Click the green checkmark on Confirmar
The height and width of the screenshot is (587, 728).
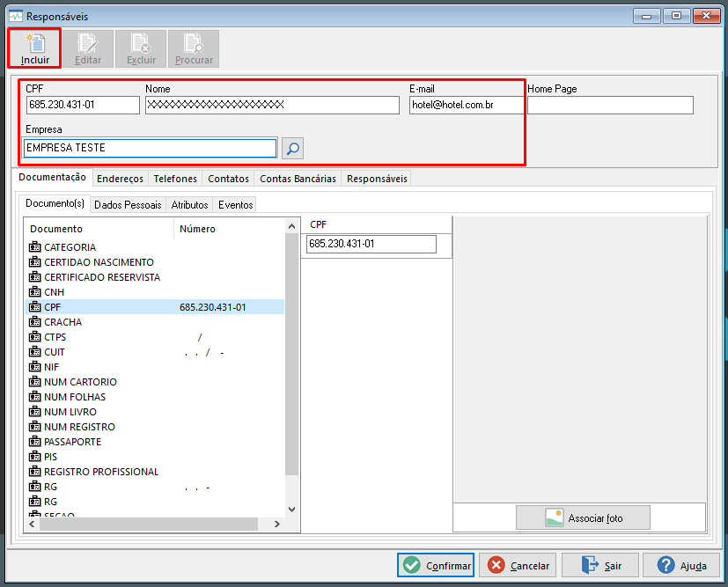pyautogui.click(x=412, y=565)
